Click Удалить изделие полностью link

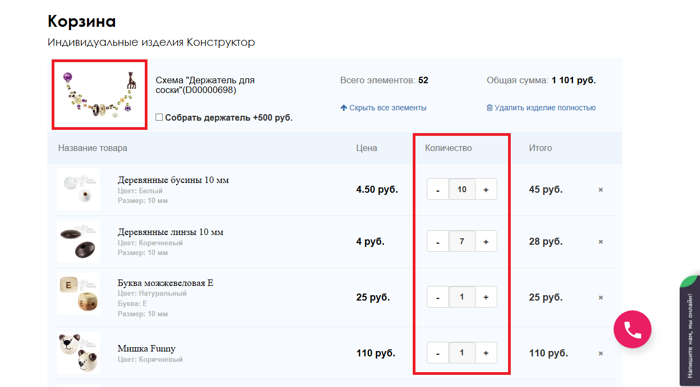pos(541,108)
